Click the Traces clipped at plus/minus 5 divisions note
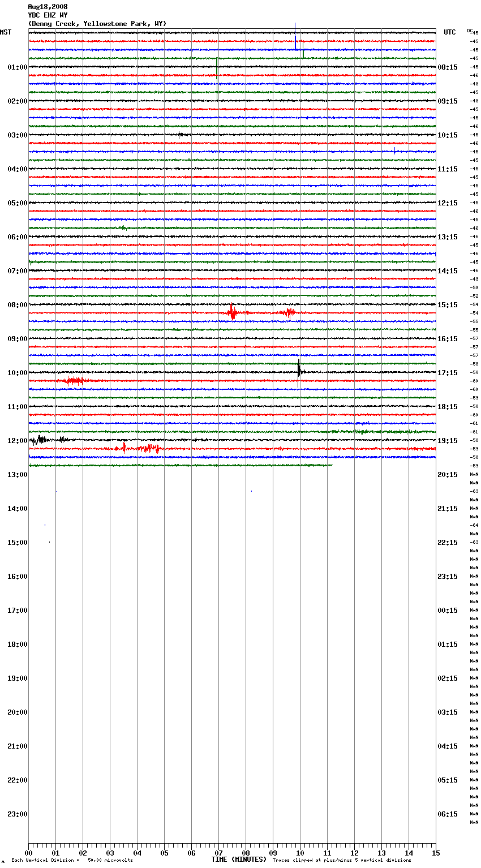 click(x=342, y=861)
